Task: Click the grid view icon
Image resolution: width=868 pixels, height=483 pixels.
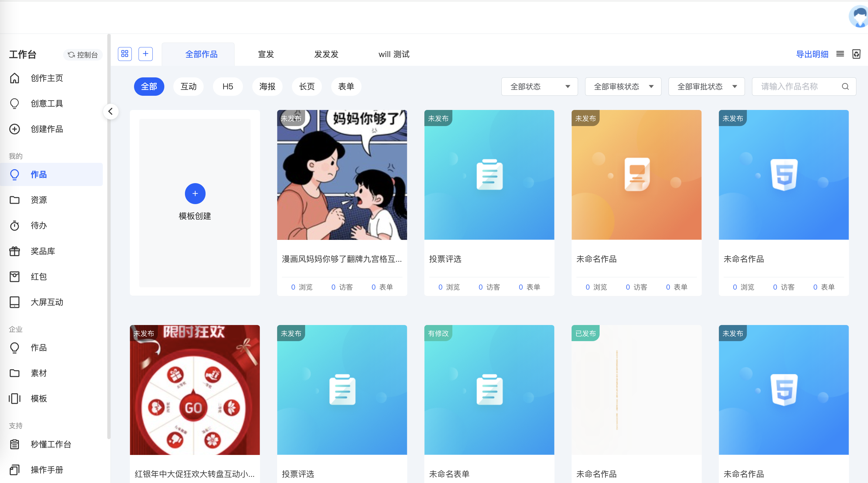Action: click(125, 54)
